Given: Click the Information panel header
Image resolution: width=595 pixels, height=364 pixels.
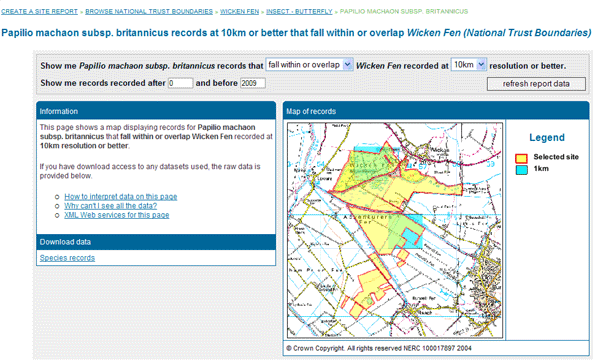Looking at the screenshot, I should [156, 111].
